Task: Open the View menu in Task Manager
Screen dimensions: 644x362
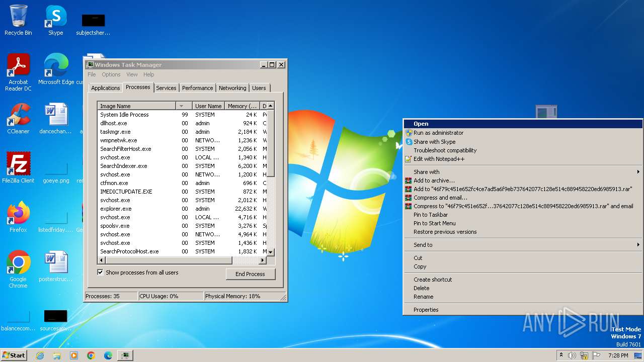Action: [132, 74]
